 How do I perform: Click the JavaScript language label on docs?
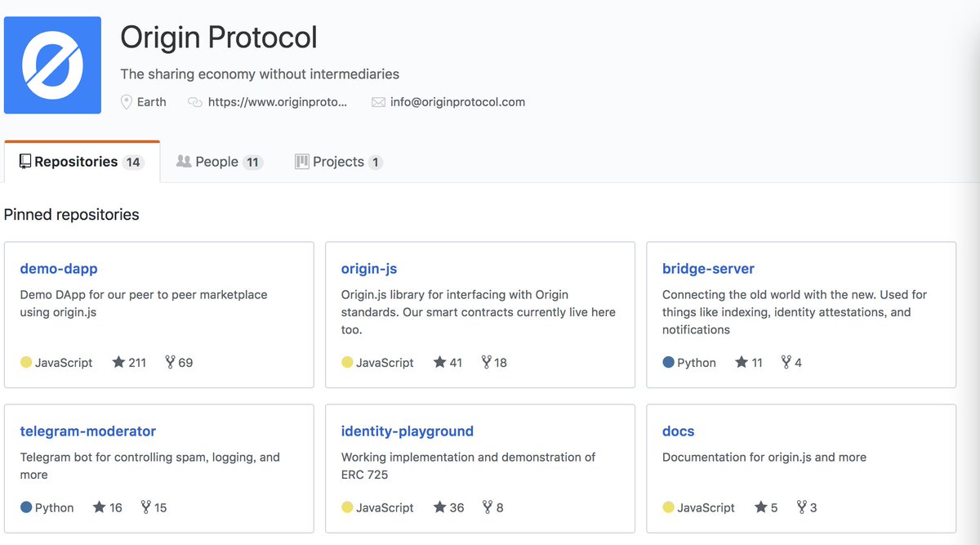706,508
